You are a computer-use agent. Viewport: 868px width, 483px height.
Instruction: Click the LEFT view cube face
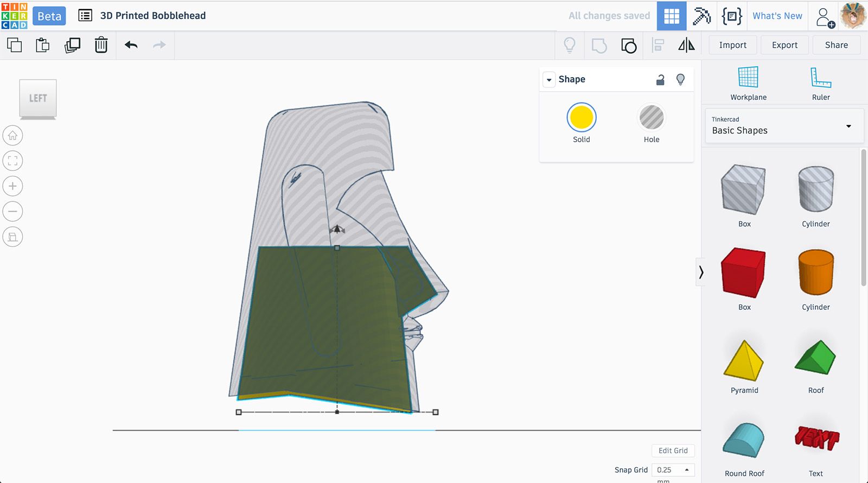click(38, 98)
